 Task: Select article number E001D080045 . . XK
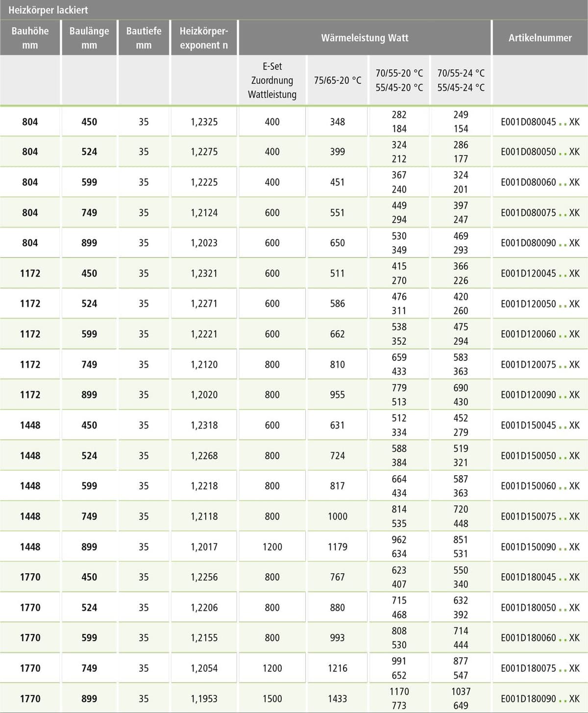pos(540,122)
